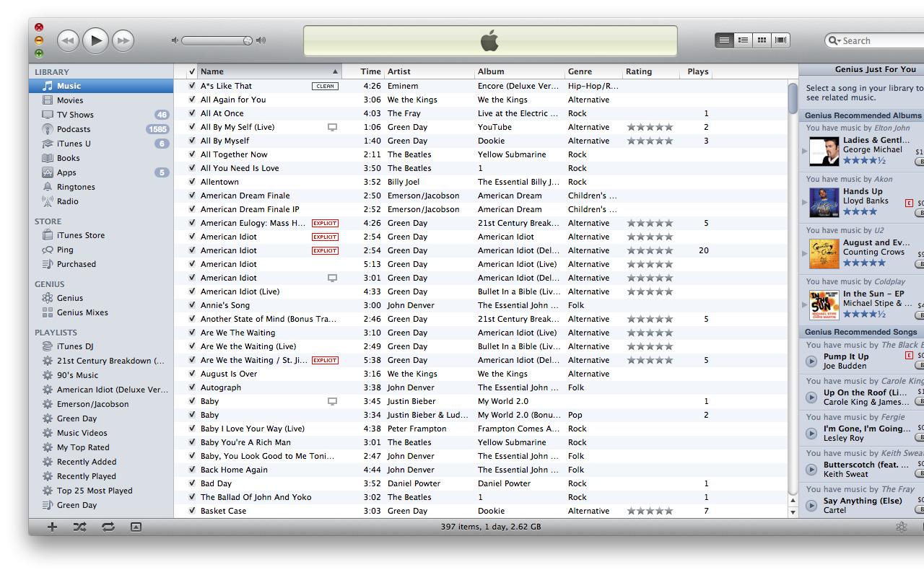Viewport: 924px width, 575px height.
Task: Expand the Hands Up album recommendation
Action: (804, 202)
